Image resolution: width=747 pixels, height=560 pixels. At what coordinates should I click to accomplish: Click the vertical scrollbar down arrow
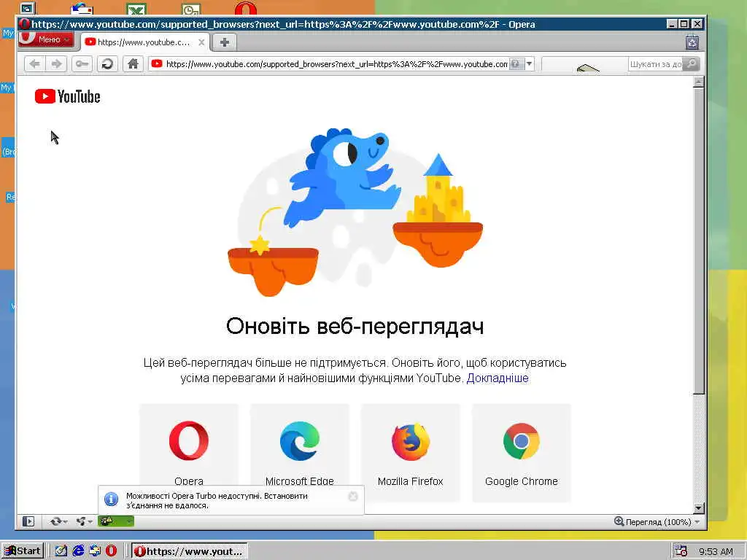[698, 507]
